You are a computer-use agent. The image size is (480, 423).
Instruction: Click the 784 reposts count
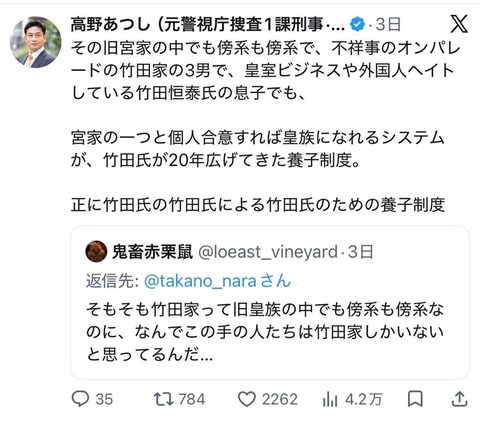[192, 399]
